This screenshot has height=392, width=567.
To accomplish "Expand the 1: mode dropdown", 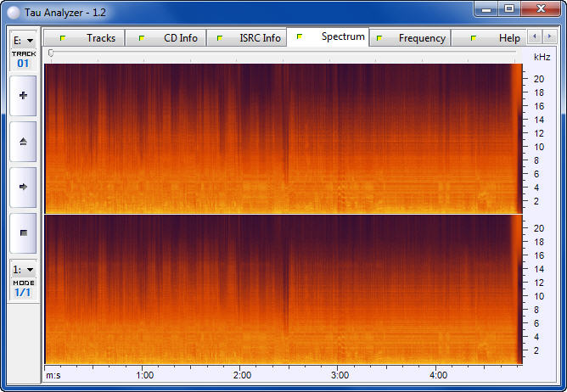I will click(x=23, y=269).
